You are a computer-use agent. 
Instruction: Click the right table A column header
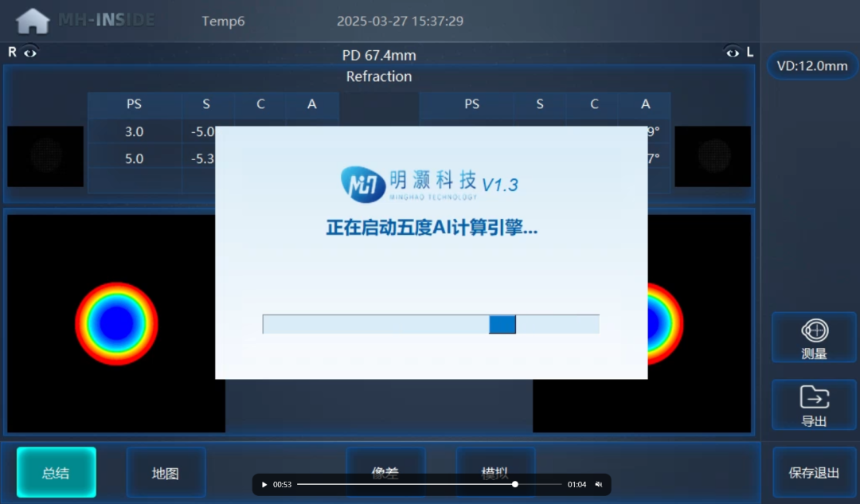tap(646, 104)
